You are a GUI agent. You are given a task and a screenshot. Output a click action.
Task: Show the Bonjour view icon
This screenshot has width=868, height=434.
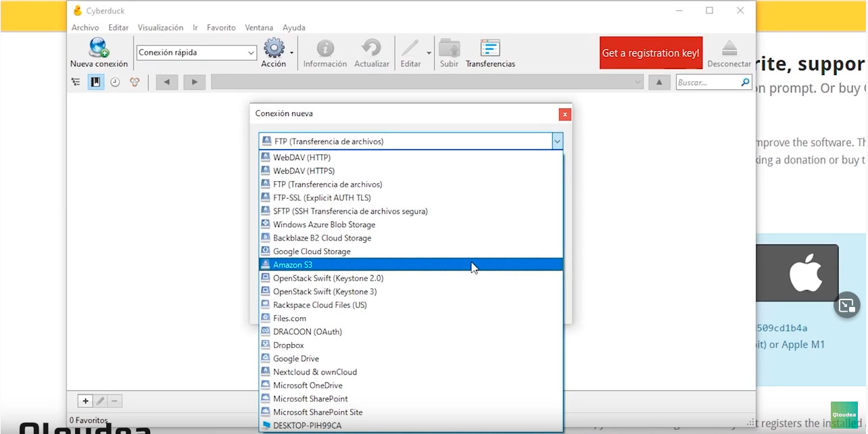135,82
